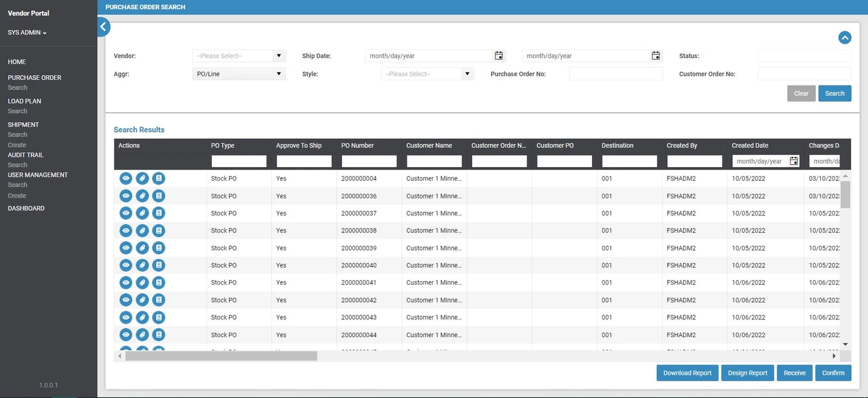This screenshot has height=398, width=868.
Task: Click the horizontal scrollbar right arrow
Action: coord(833,356)
